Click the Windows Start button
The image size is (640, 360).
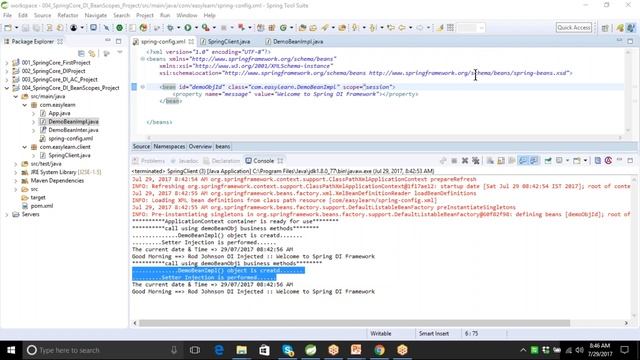11,350
